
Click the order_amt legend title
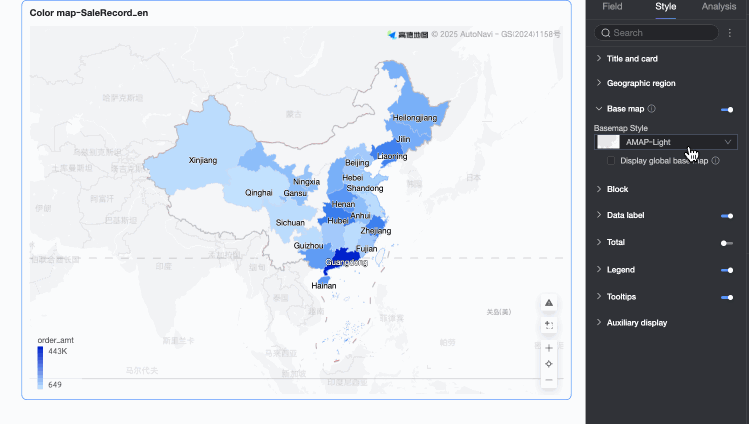click(x=55, y=340)
